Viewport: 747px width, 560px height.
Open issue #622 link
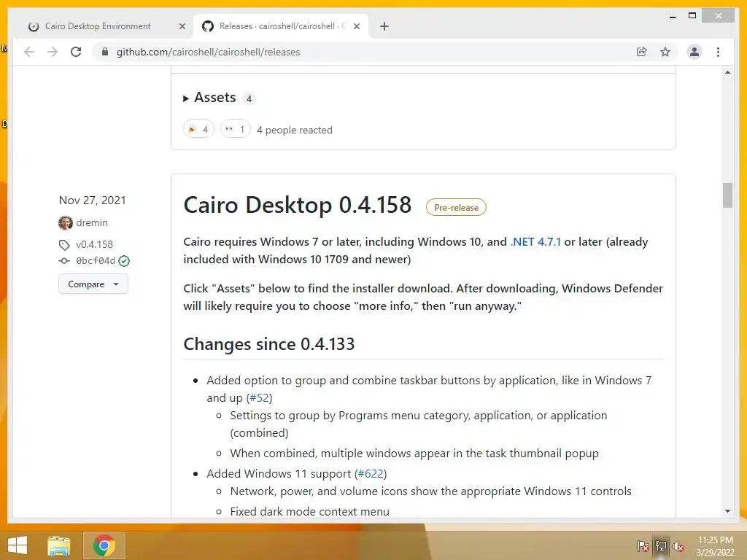(x=371, y=474)
